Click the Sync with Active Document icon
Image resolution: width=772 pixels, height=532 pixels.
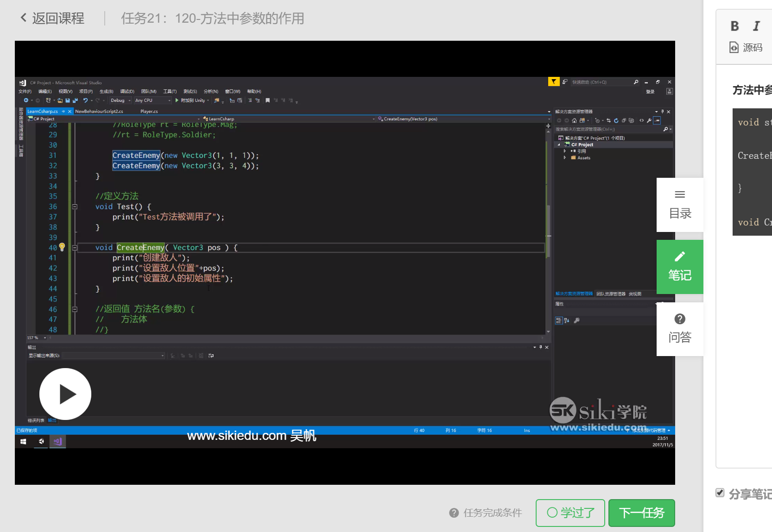coord(608,120)
